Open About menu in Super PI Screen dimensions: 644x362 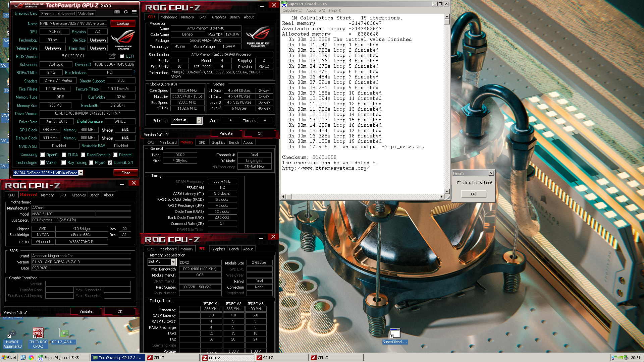coord(316,10)
